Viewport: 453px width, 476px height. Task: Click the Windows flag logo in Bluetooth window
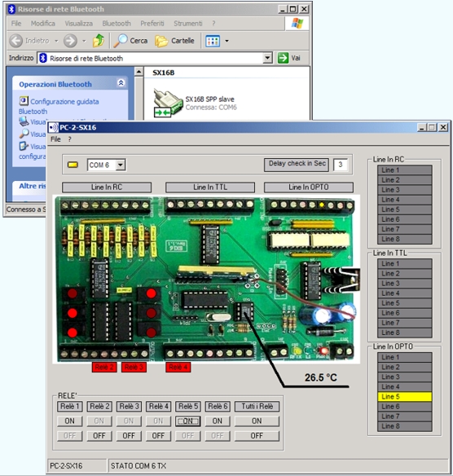(297, 24)
